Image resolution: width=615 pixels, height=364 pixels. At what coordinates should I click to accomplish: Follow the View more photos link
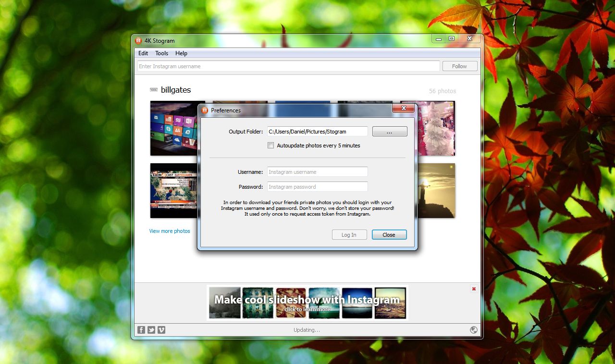click(170, 231)
